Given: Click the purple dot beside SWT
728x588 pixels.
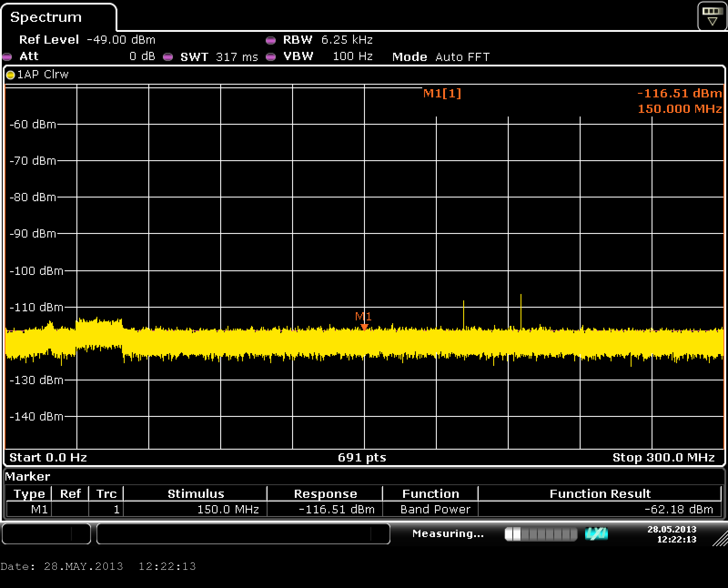Looking at the screenshot, I should coord(168,57).
